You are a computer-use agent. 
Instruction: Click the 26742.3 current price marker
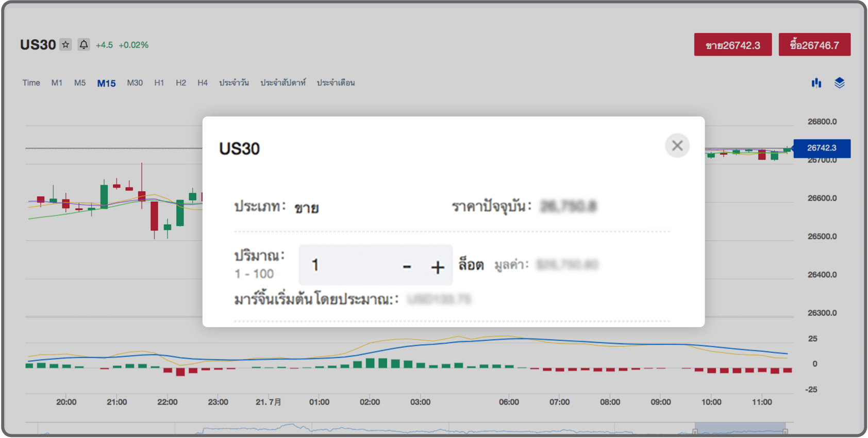822,148
